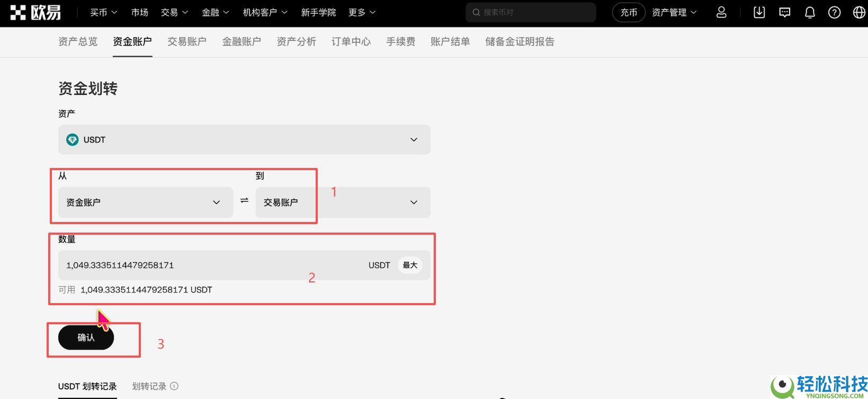Click the 充币 button
The width and height of the screenshot is (868, 399).
[x=629, y=12]
